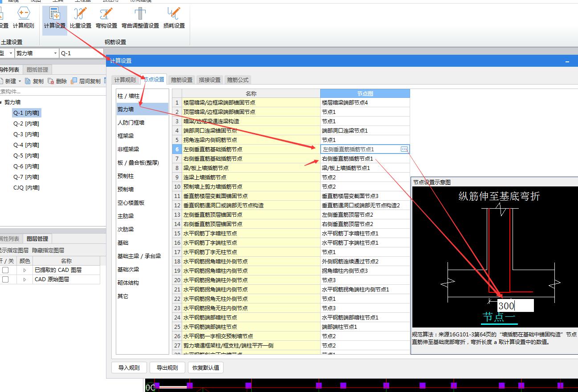Select 预制柱 category
The height and width of the screenshot is (392, 578).
(x=142, y=176)
